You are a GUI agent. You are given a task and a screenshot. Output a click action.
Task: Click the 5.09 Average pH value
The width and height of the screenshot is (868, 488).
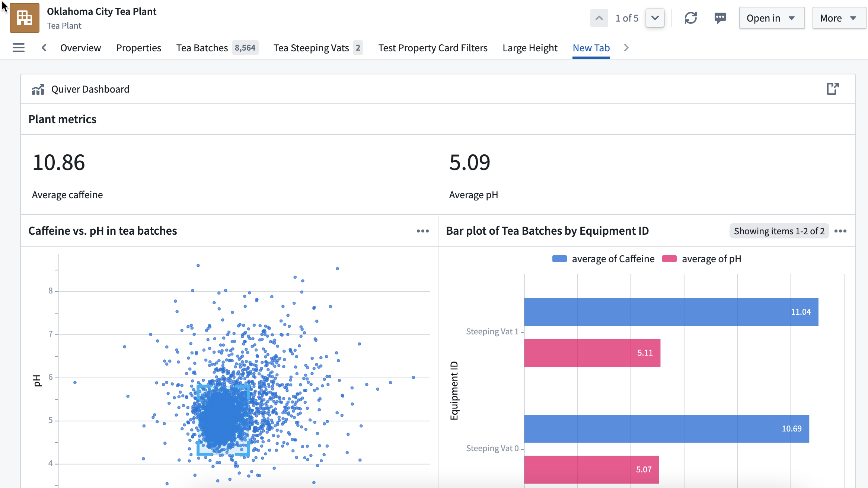(470, 163)
